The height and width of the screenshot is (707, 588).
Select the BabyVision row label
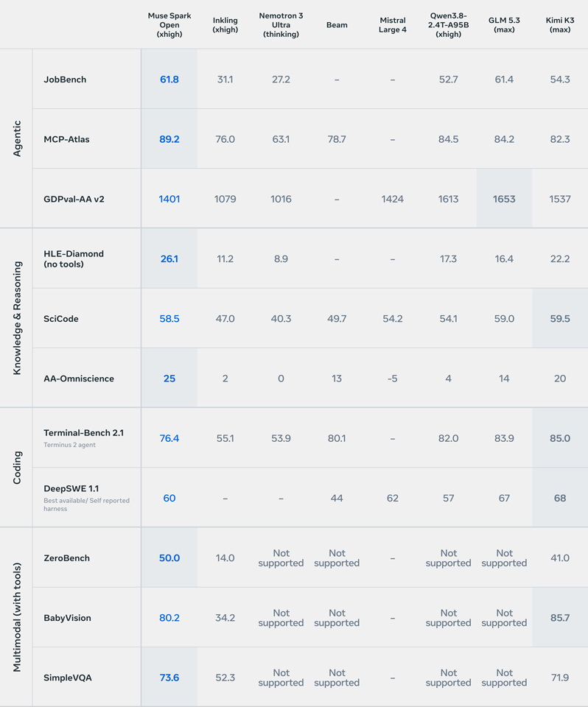coord(67,618)
